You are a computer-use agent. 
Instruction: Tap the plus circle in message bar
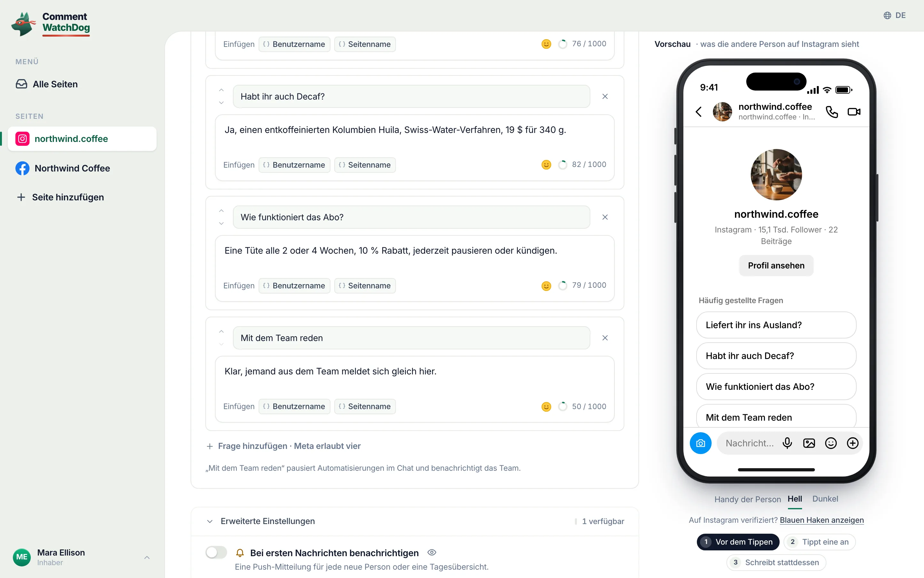852,443
